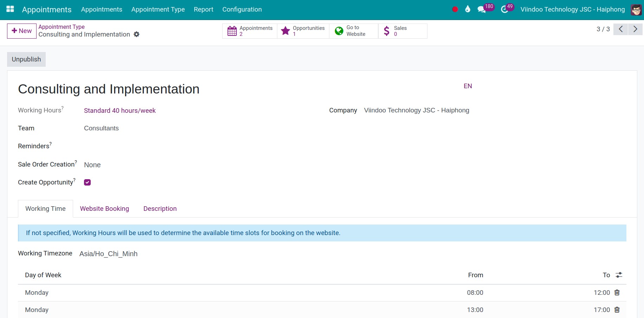
Task: Click the Day of Week column header
Action: pos(43,275)
